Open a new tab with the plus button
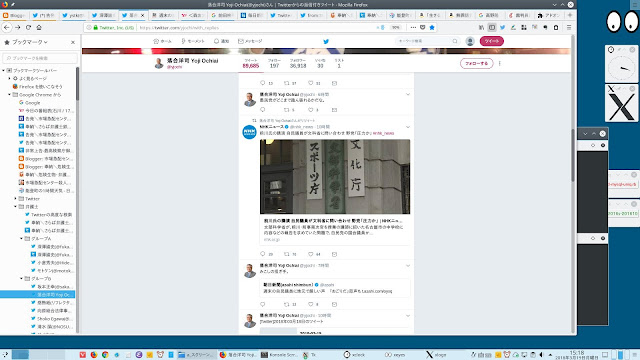Viewport: 640px width, 360px height. tap(570, 15)
